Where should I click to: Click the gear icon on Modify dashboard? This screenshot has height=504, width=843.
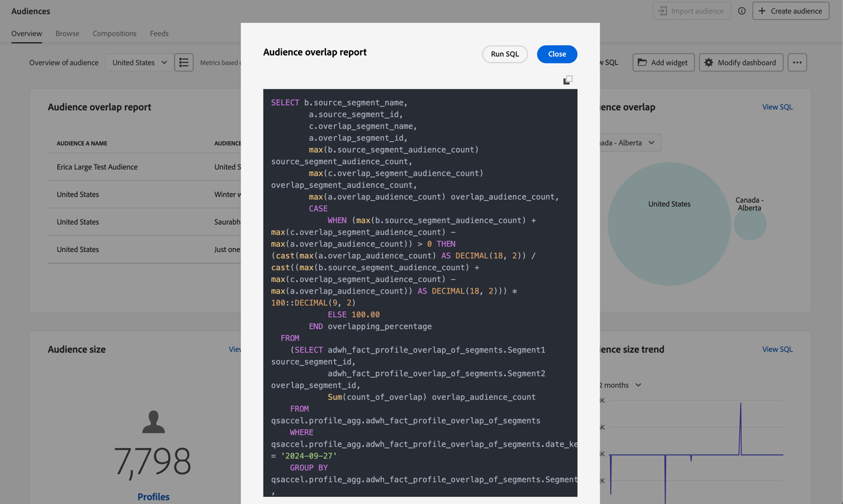coord(708,62)
